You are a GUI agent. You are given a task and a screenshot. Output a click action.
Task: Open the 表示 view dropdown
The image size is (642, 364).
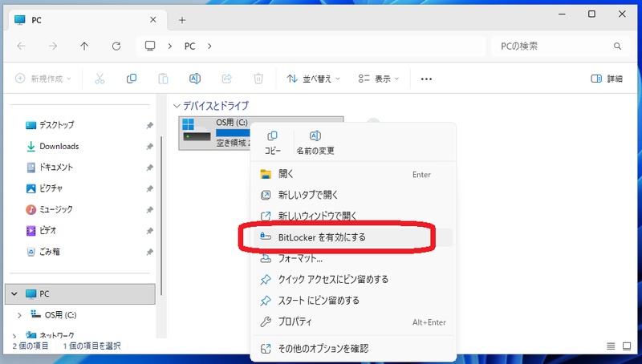[x=378, y=79]
